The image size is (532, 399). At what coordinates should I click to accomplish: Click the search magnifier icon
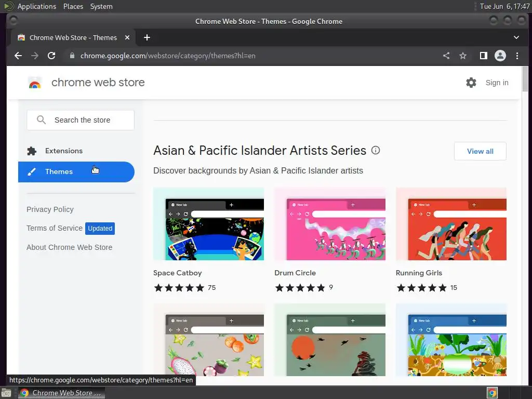tap(41, 120)
